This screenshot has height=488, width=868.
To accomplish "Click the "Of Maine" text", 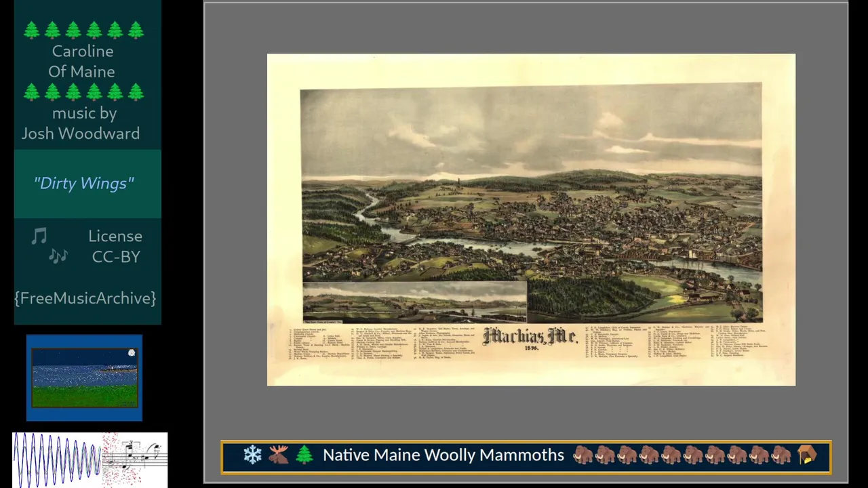I will (81, 72).
